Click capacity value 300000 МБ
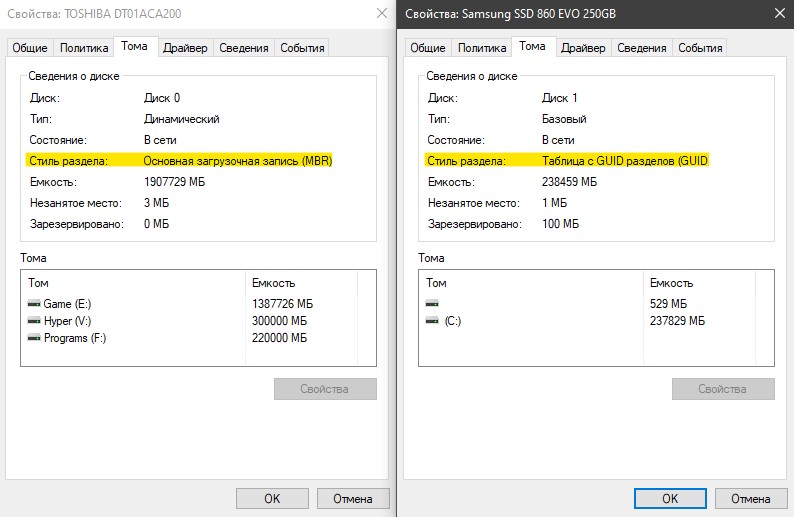794x517 pixels. (280, 321)
